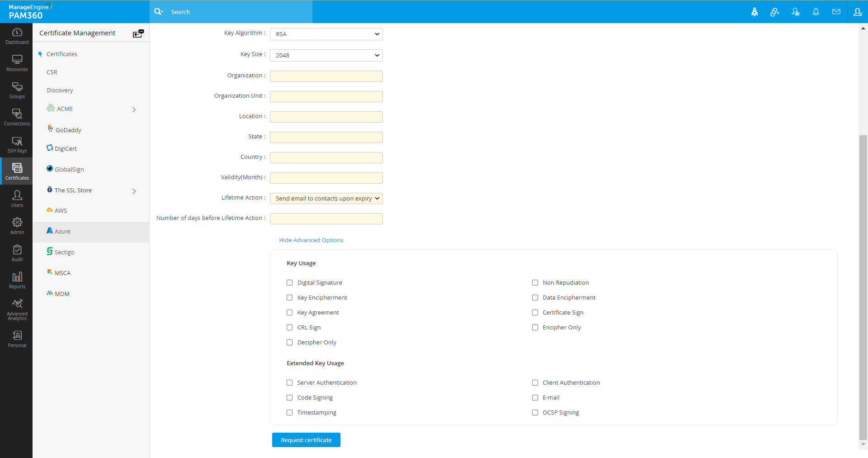The image size is (868, 458).
Task: Enable Server Authentication extended usage
Action: click(290, 383)
